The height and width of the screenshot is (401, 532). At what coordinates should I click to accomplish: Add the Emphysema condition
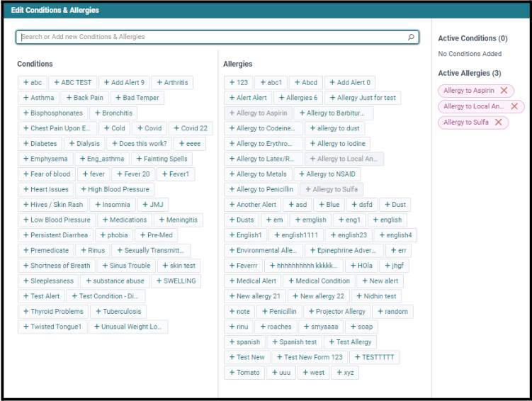pyautogui.click(x=45, y=159)
